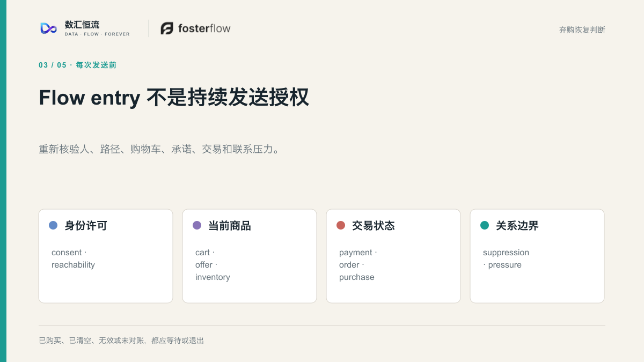Select the 交易状态 card heading
This screenshot has width=644, height=362.
click(374, 226)
